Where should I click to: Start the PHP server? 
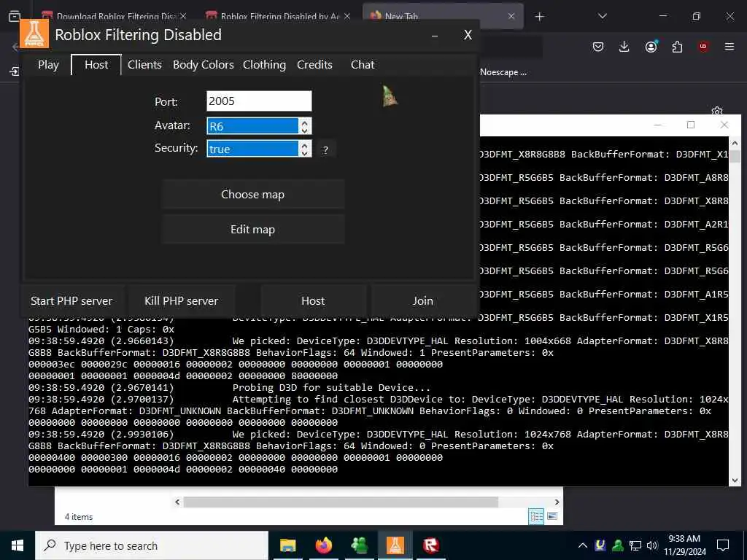pyautogui.click(x=71, y=301)
